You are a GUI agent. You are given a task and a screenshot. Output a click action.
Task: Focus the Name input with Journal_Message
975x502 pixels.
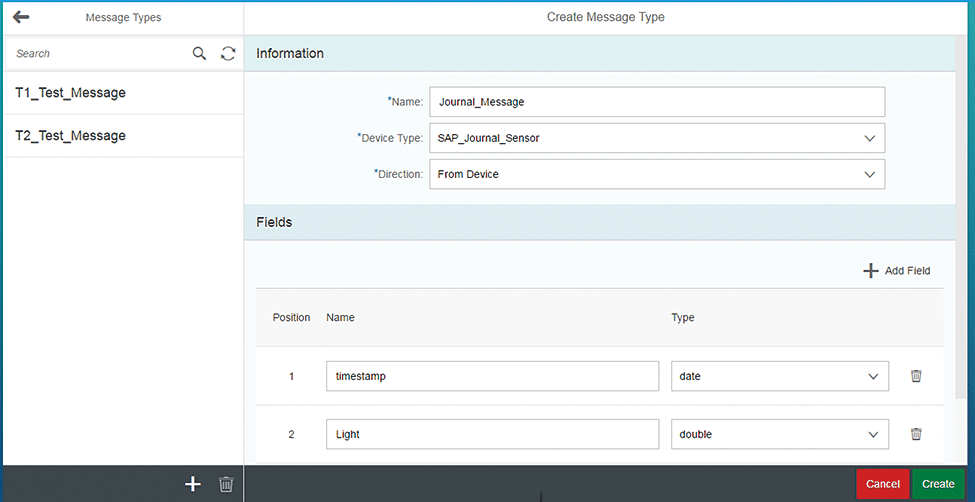(656, 102)
